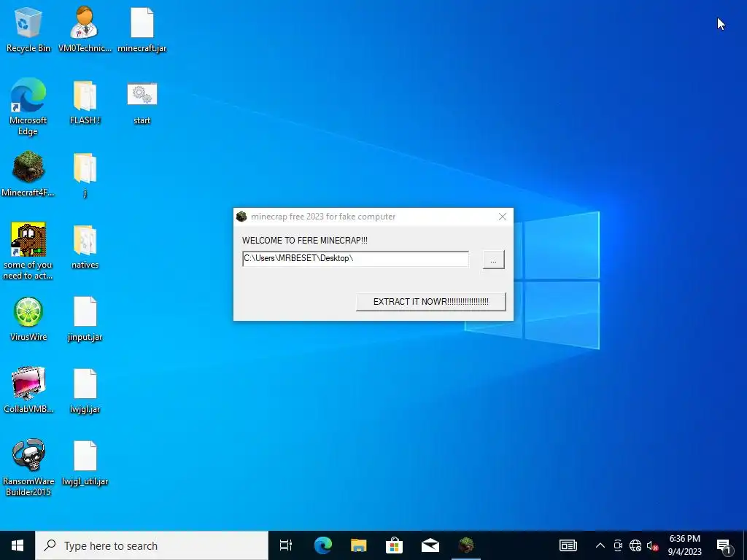The image size is (747, 560).
Task: Select the minecraft.jar file icon
Action: tap(142, 29)
